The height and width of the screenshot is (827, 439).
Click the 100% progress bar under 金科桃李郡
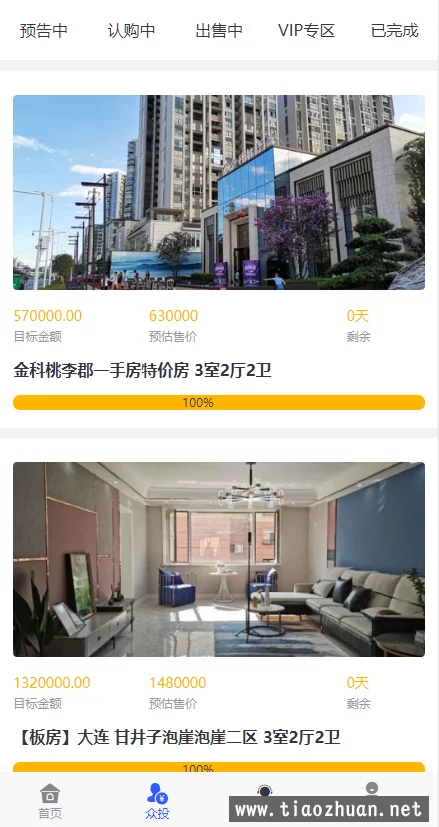219,402
